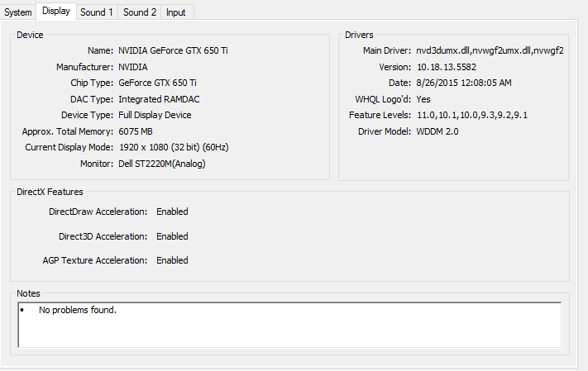Click the Manufacturer value NVIDIA

tap(133, 67)
